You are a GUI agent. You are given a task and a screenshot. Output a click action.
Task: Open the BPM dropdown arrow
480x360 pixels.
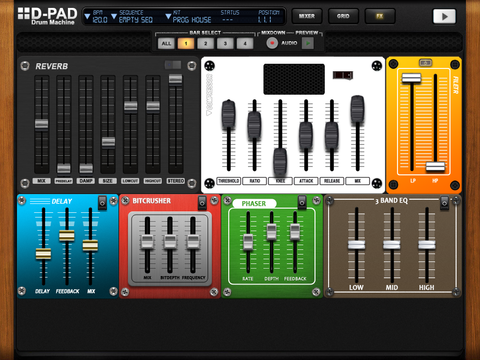pyautogui.click(x=87, y=16)
